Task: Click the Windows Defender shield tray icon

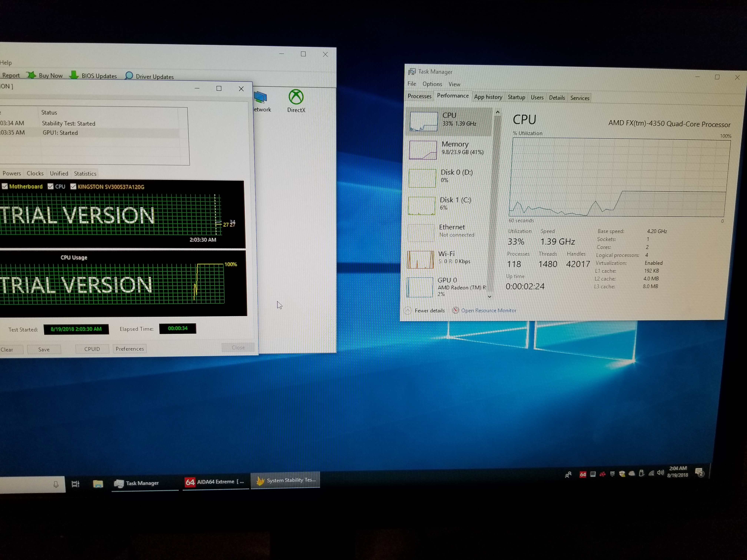Action: coord(622,474)
